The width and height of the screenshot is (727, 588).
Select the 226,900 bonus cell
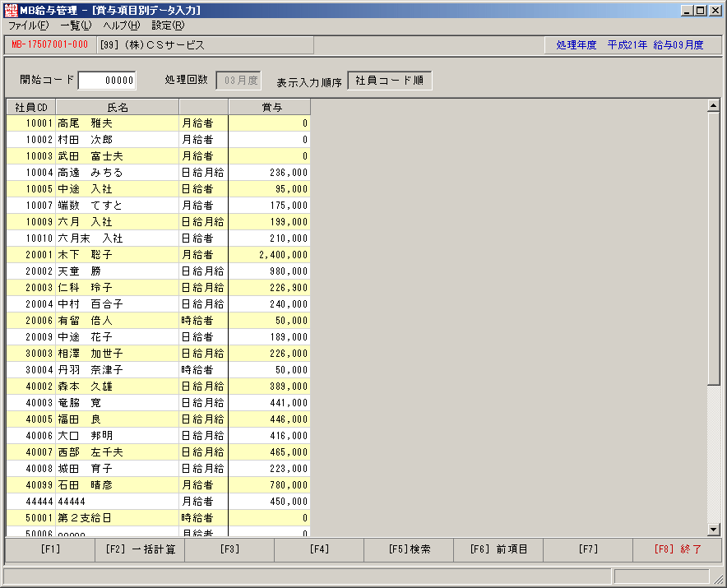[270, 288]
